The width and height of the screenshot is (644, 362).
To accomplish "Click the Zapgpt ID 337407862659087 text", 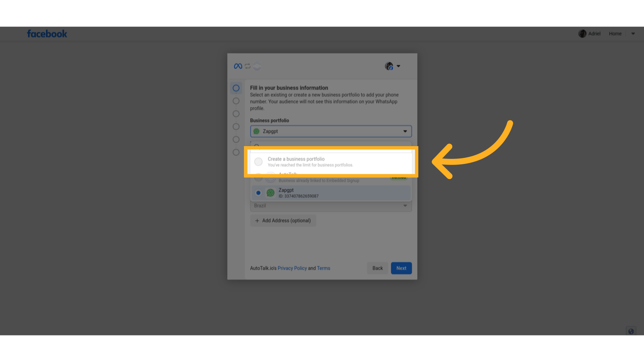I will (x=299, y=196).
